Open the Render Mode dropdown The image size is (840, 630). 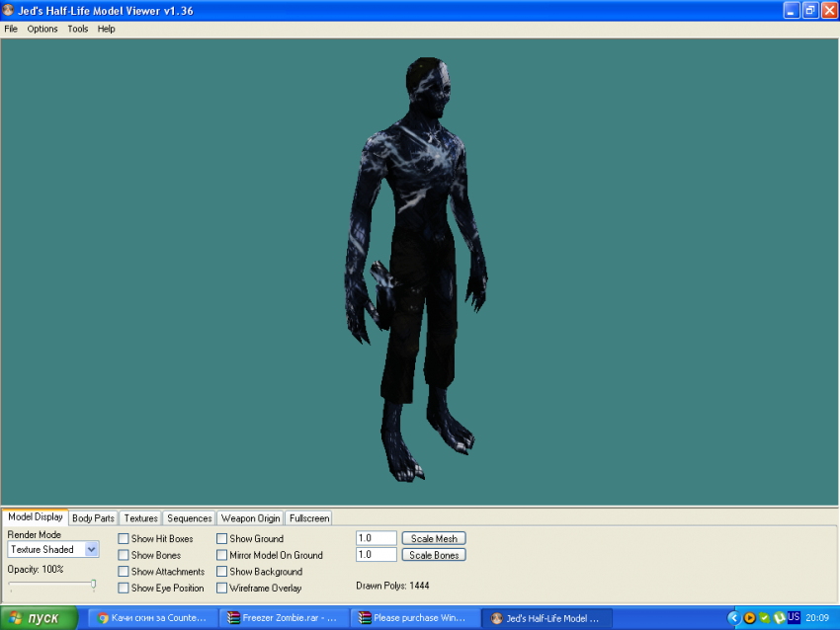tap(91, 550)
